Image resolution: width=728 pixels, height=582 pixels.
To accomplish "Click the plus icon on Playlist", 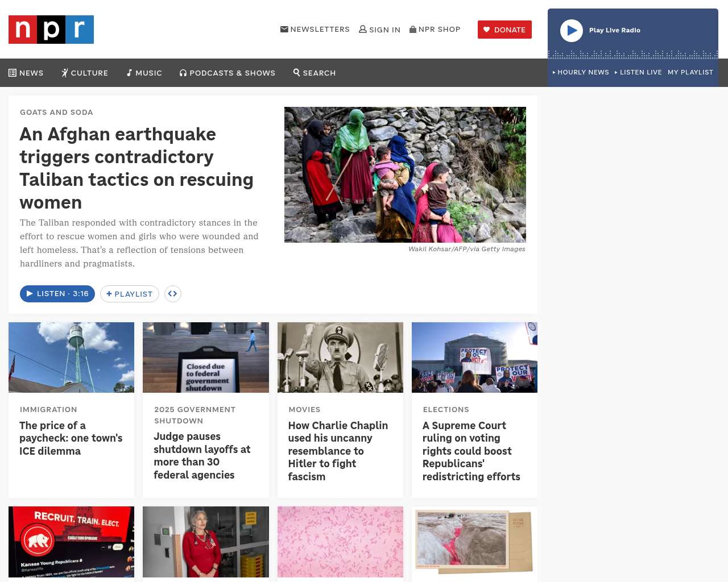I will point(109,294).
